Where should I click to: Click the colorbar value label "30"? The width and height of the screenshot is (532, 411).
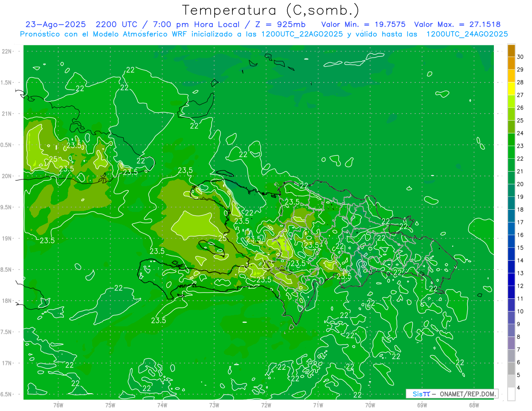click(520, 57)
